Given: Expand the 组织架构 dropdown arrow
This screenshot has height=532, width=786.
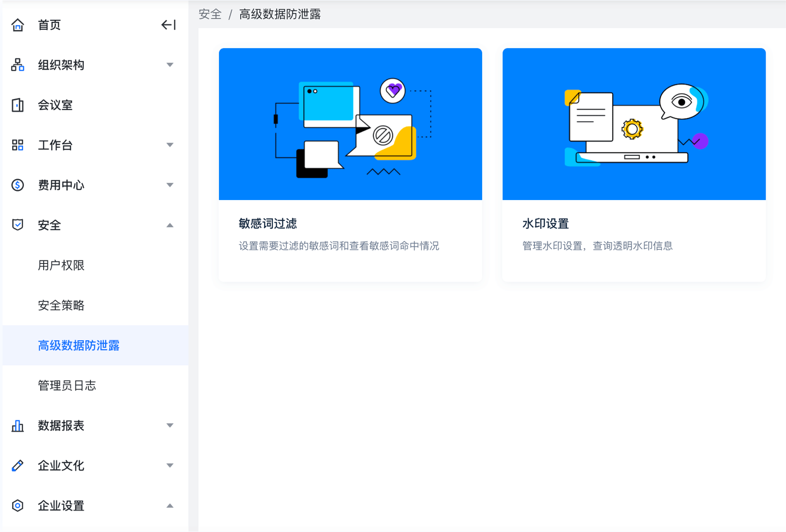Looking at the screenshot, I should coord(170,65).
